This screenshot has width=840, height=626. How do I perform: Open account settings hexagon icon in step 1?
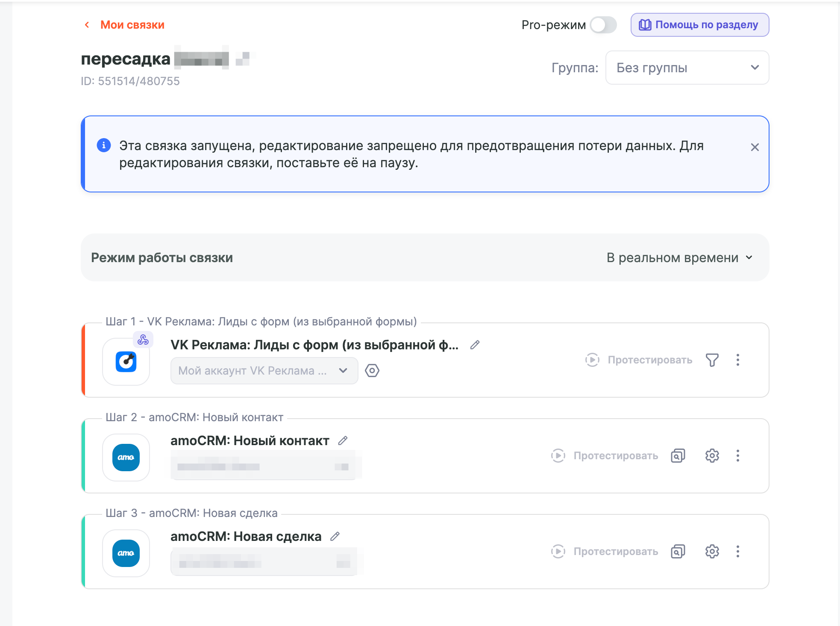click(x=372, y=370)
